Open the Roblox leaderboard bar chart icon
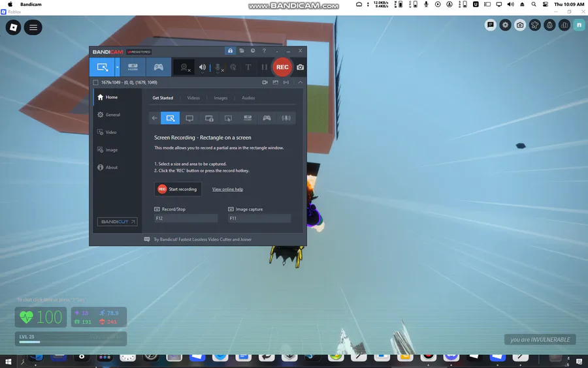588x368 pixels. click(564, 25)
